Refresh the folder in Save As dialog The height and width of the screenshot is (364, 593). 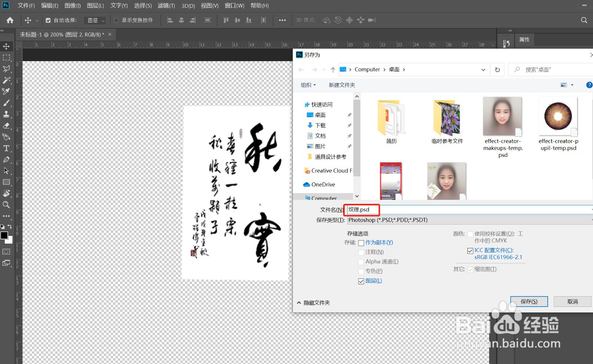pos(497,70)
